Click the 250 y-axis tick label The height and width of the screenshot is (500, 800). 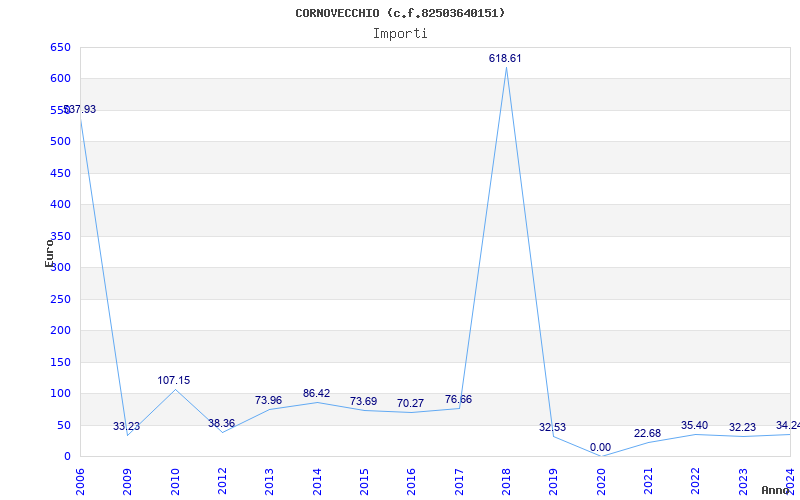point(60,299)
